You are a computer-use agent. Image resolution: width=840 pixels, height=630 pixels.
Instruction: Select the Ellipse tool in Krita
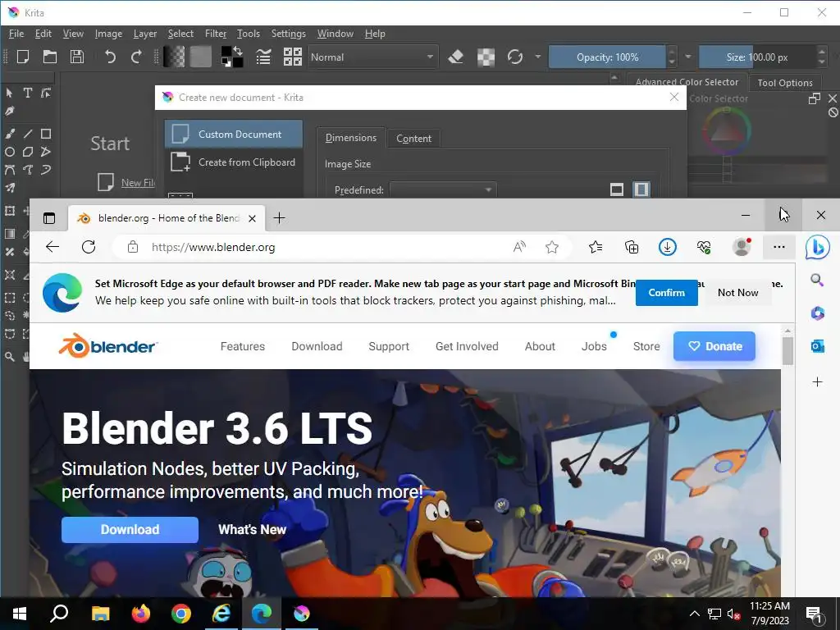click(9, 152)
